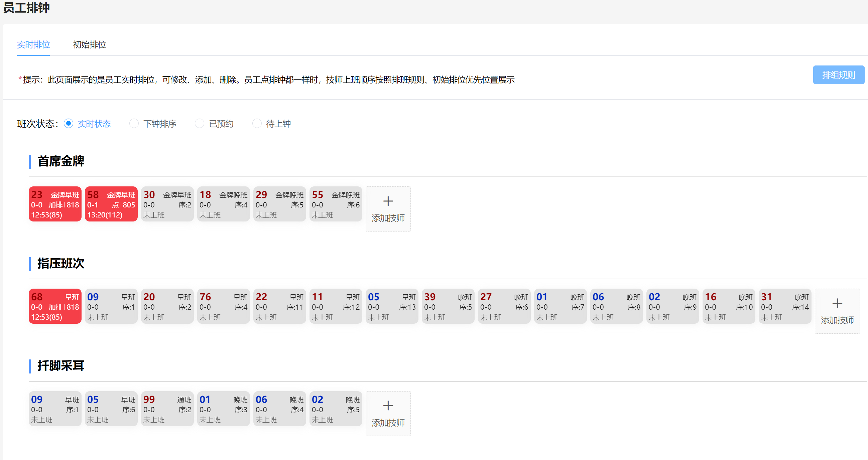Choose the 已预约 radio option
Screen dimensions: 868x460
(200, 124)
